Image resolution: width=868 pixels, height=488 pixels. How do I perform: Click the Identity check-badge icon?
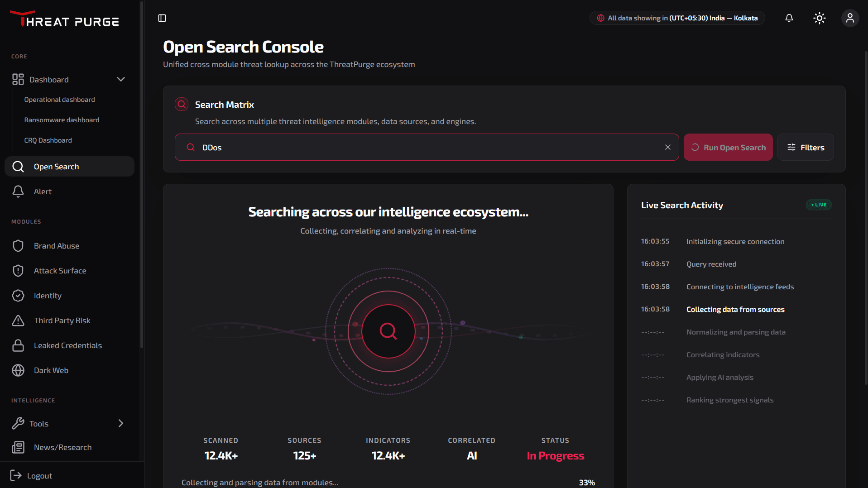pyautogui.click(x=18, y=296)
